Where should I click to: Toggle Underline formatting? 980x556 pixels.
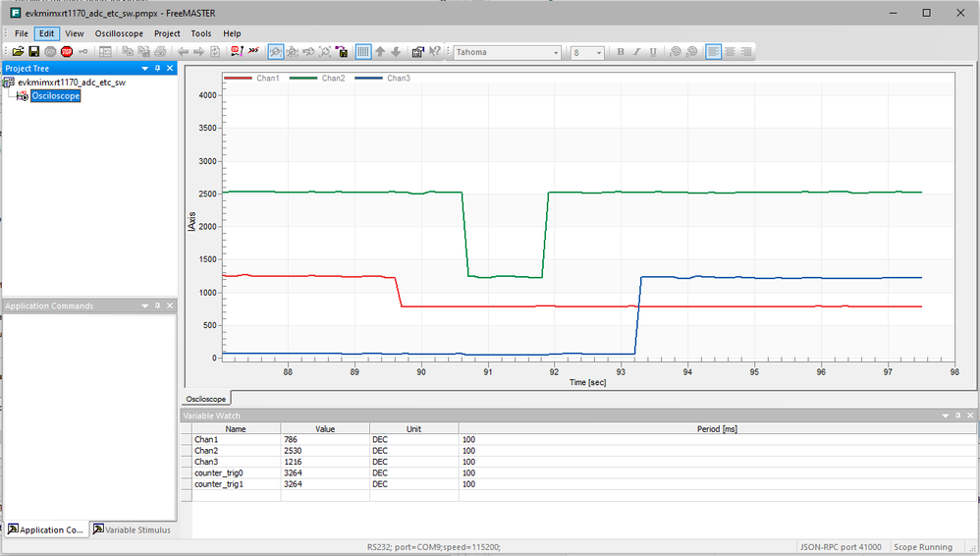[653, 52]
